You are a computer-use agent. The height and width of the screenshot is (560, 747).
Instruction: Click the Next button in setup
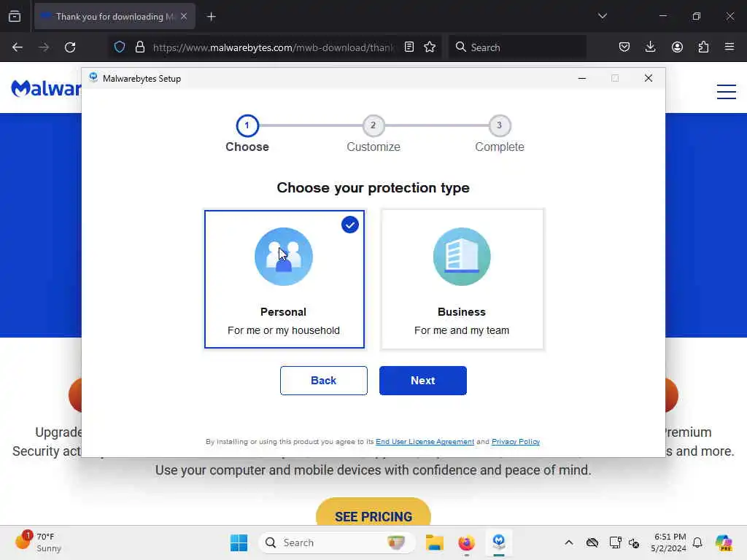[x=422, y=381]
